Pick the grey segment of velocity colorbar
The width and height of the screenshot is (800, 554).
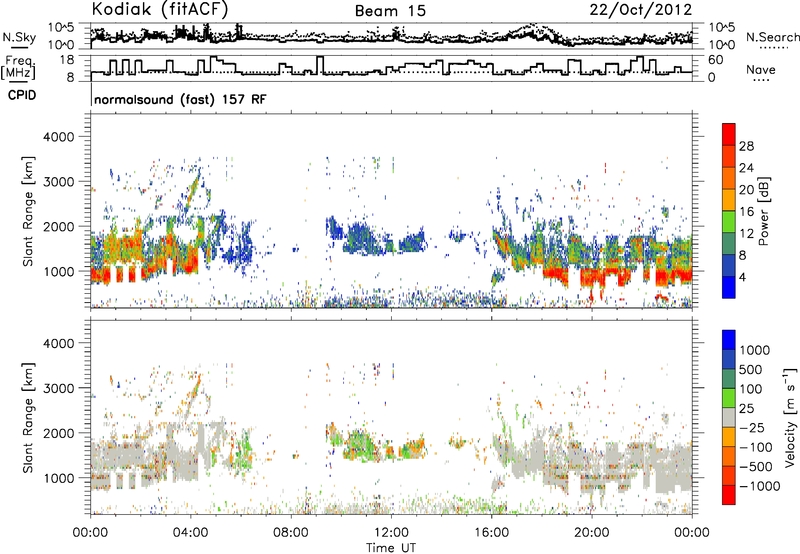coord(729,417)
